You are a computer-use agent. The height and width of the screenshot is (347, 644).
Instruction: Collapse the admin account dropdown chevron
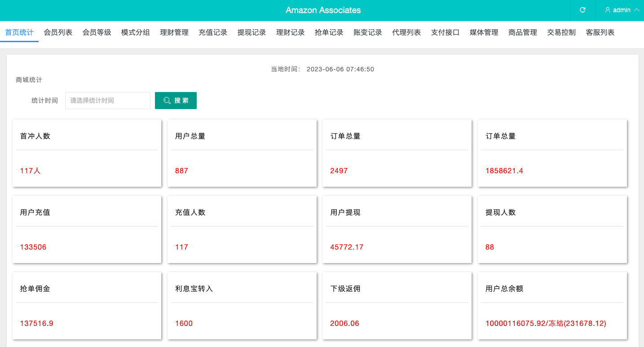[636, 10]
